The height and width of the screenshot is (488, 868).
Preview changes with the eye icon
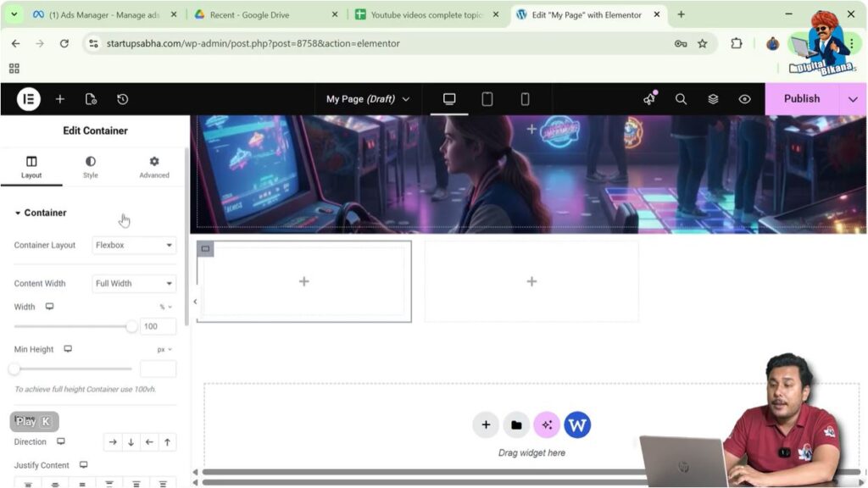pyautogui.click(x=744, y=99)
